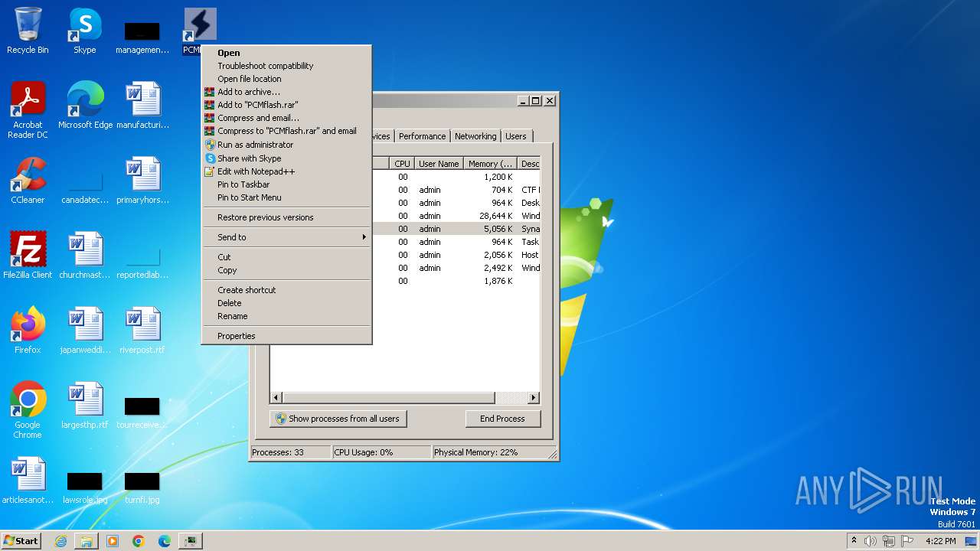The height and width of the screenshot is (551, 980).
Task: Select Share with Skype
Action: tap(286, 158)
